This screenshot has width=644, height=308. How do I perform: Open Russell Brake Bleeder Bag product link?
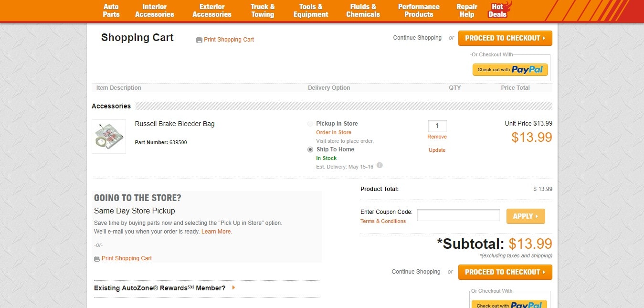point(175,124)
